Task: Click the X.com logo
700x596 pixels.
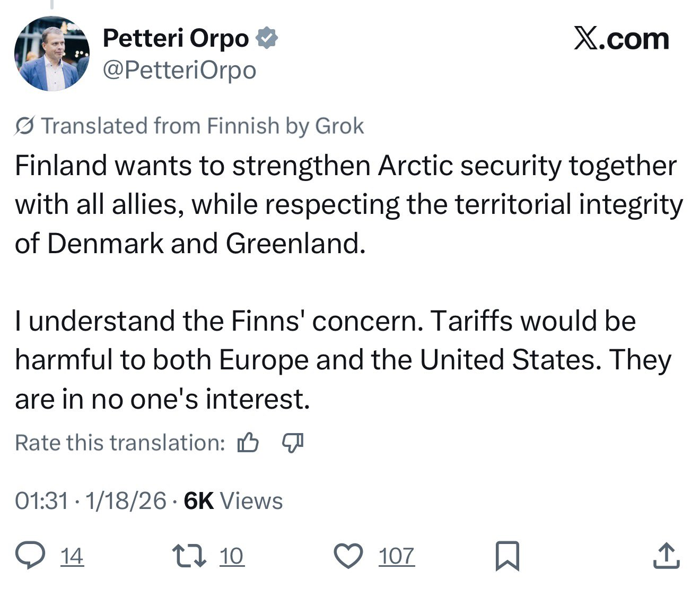Action: coord(621,39)
